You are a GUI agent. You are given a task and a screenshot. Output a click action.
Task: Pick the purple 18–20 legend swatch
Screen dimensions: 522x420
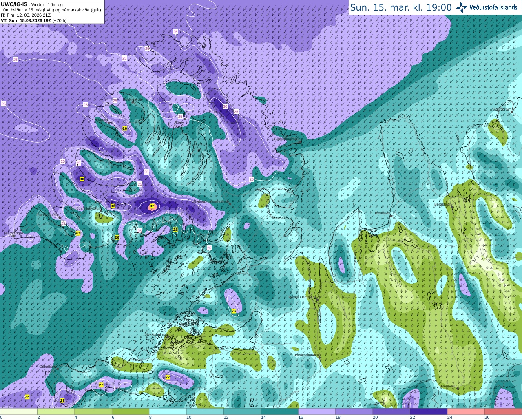(x=354, y=411)
